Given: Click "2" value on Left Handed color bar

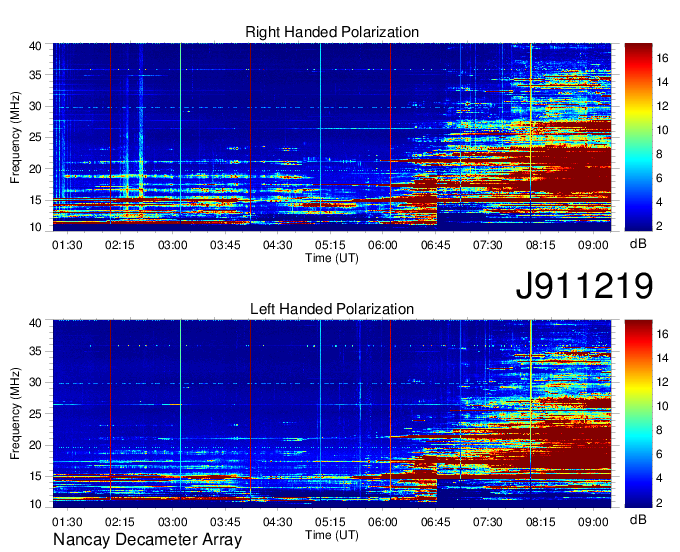Looking at the screenshot, I should (x=659, y=503).
